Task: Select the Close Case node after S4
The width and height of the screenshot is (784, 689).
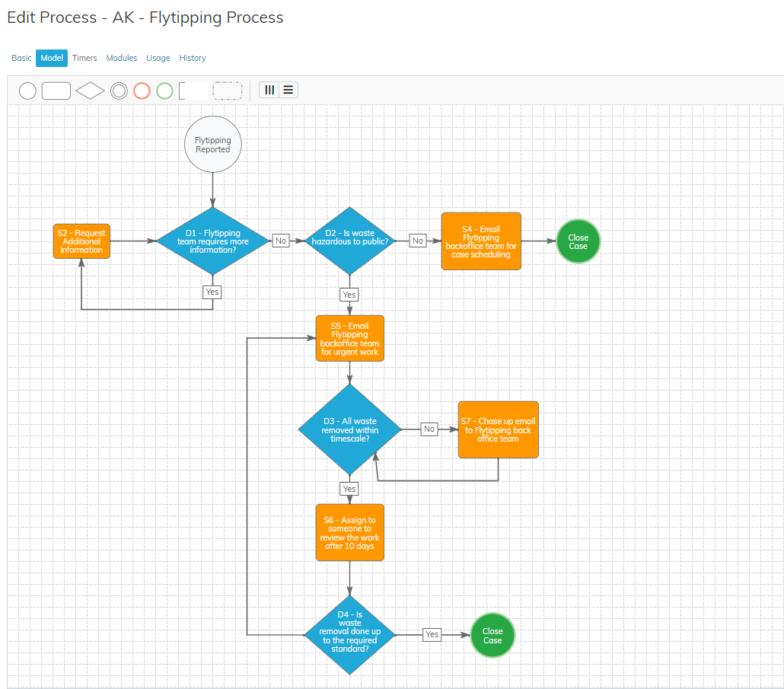Action: [578, 241]
